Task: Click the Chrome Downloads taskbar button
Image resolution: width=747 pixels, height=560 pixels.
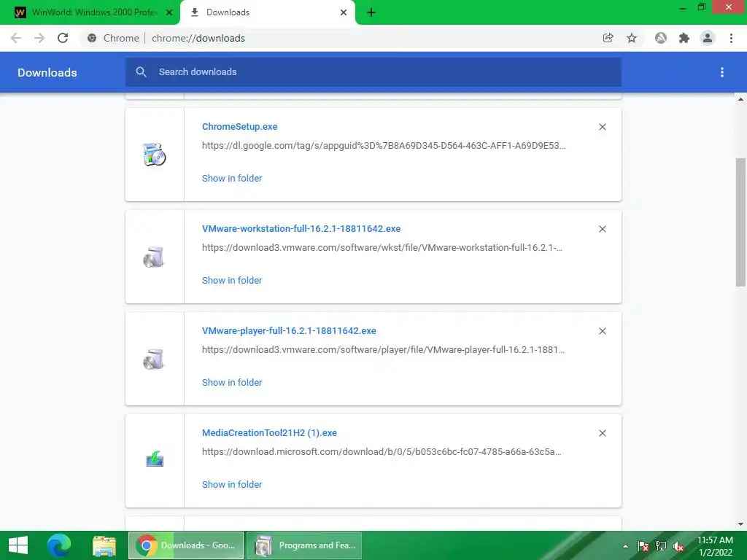Action: coord(186,545)
